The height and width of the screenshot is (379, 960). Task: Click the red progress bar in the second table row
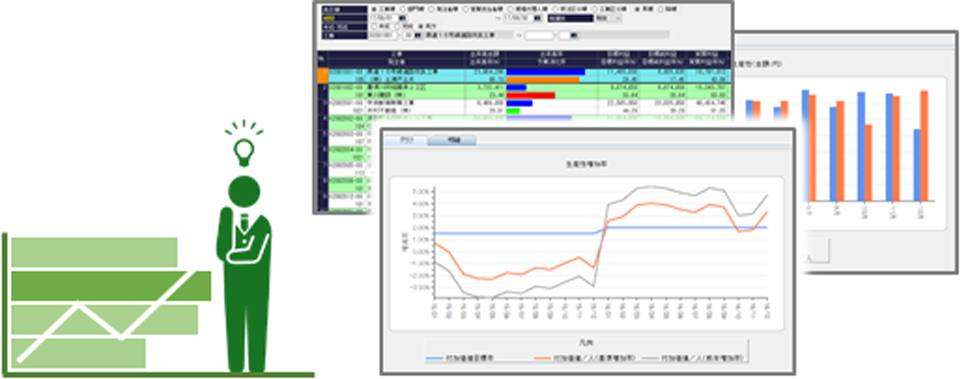531,96
